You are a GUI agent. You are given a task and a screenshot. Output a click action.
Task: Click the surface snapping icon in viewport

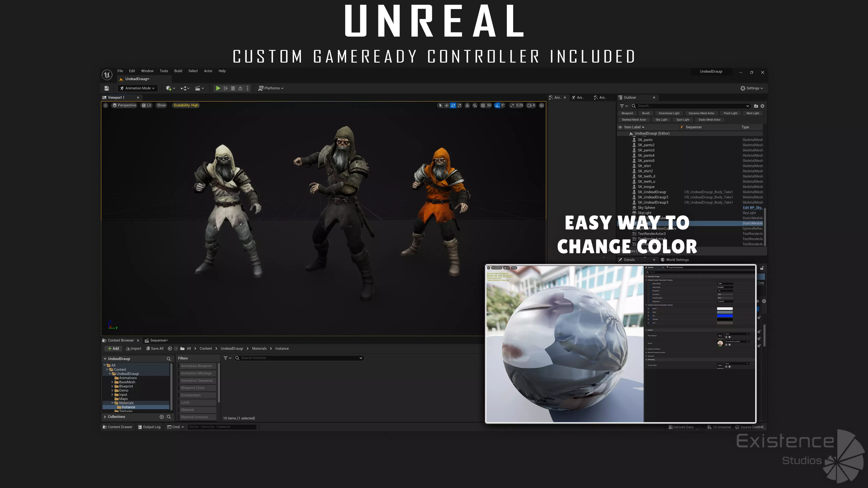pos(475,106)
